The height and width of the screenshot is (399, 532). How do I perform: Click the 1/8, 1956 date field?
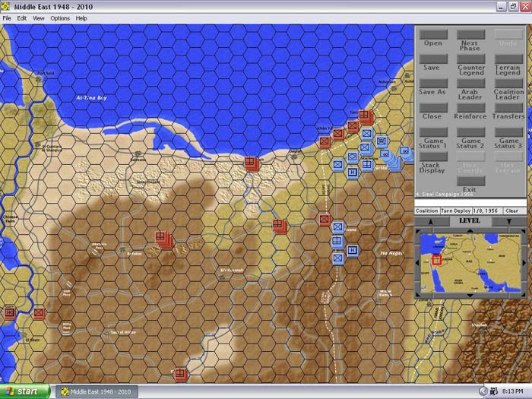tap(487, 211)
